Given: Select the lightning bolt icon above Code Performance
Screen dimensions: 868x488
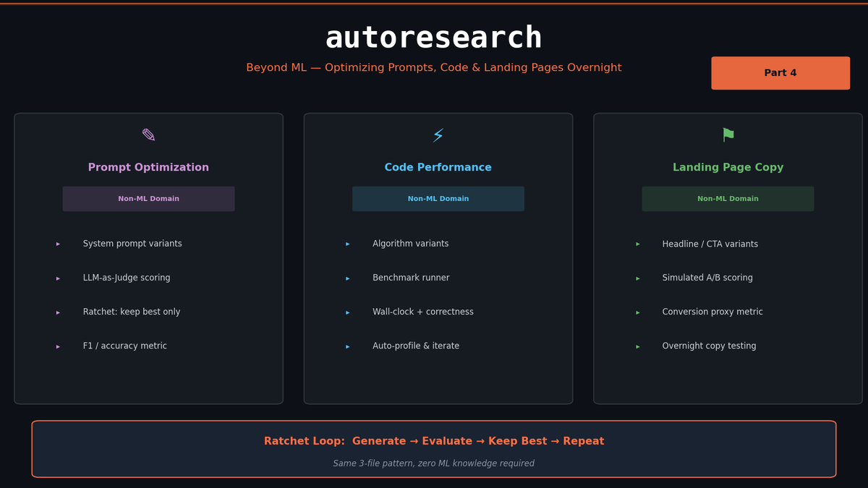Looking at the screenshot, I should click(438, 134).
